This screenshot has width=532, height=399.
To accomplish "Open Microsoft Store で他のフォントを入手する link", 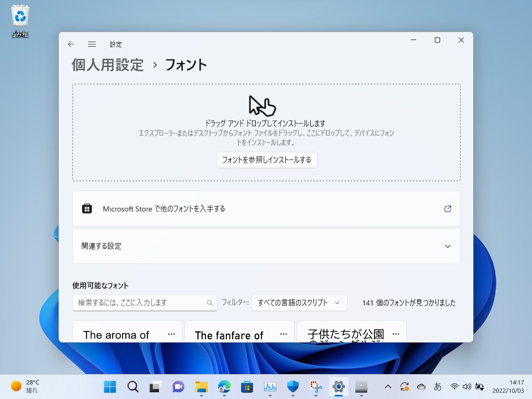I will tap(266, 208).
